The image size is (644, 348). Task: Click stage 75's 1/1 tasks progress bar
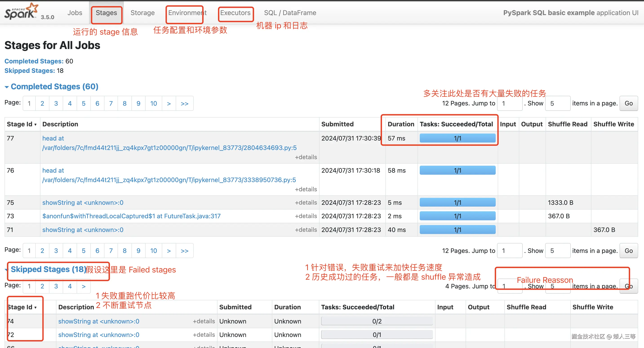[457, 202]
